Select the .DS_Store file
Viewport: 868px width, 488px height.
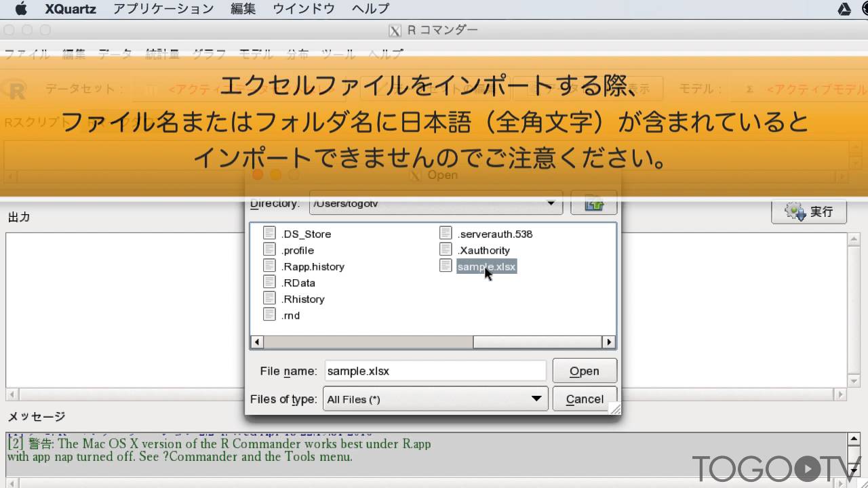coord(306,234)
